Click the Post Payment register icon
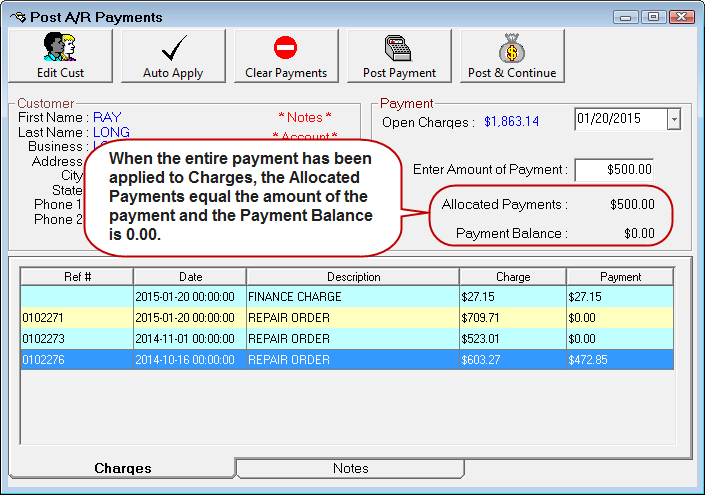The width and height of the screenshot is (705, 495). 399,47
